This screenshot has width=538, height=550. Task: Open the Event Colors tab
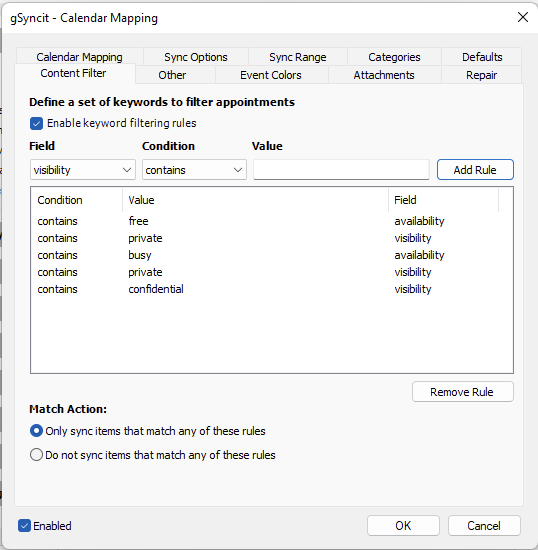coord(271,75)
